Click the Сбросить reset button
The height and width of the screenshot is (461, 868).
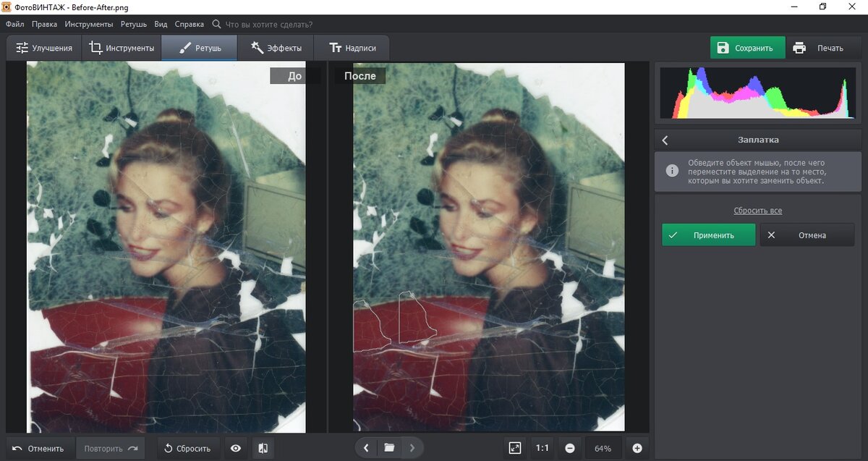(x=188, y=448)
